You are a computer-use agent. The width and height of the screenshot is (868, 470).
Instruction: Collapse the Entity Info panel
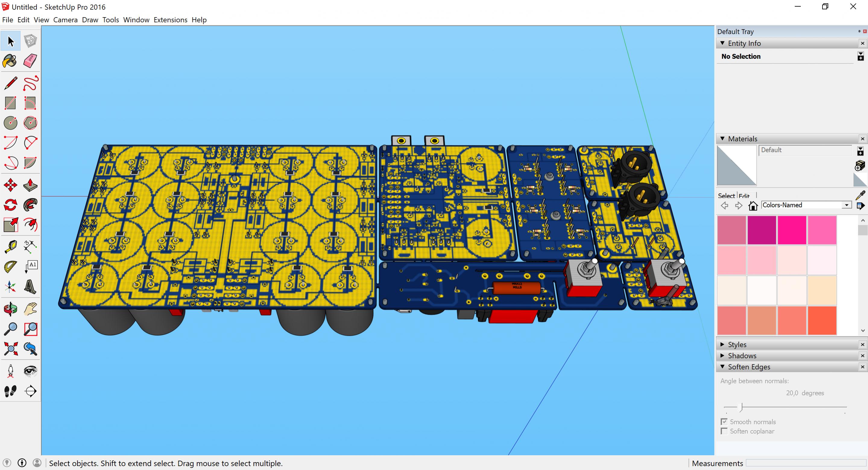(x=722, y=43)
